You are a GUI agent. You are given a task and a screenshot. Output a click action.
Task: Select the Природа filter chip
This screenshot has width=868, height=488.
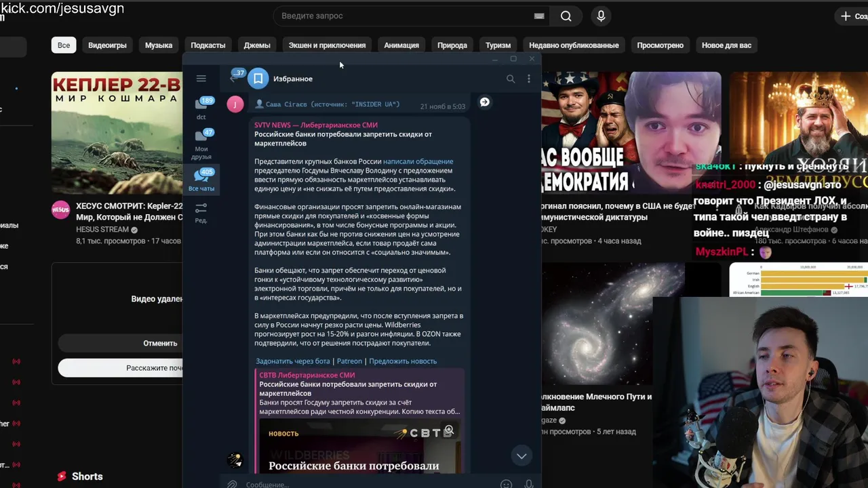point(452,45)
